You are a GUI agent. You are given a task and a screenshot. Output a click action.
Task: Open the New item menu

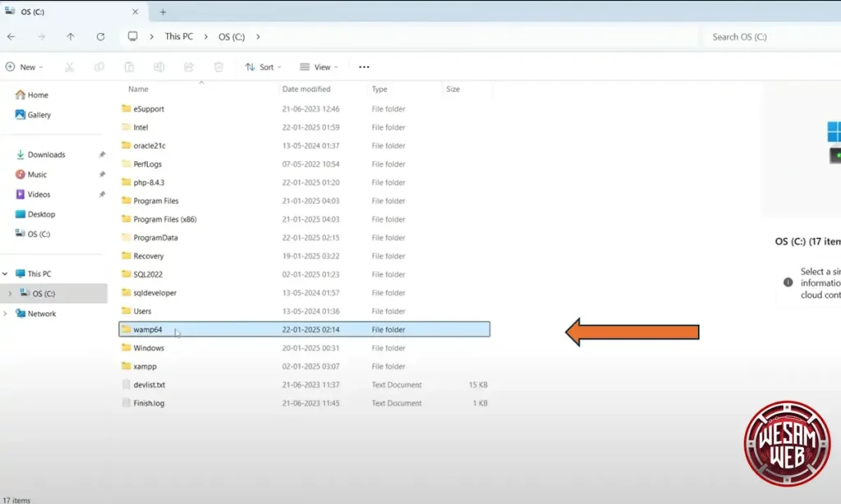[x=24, y=67]
